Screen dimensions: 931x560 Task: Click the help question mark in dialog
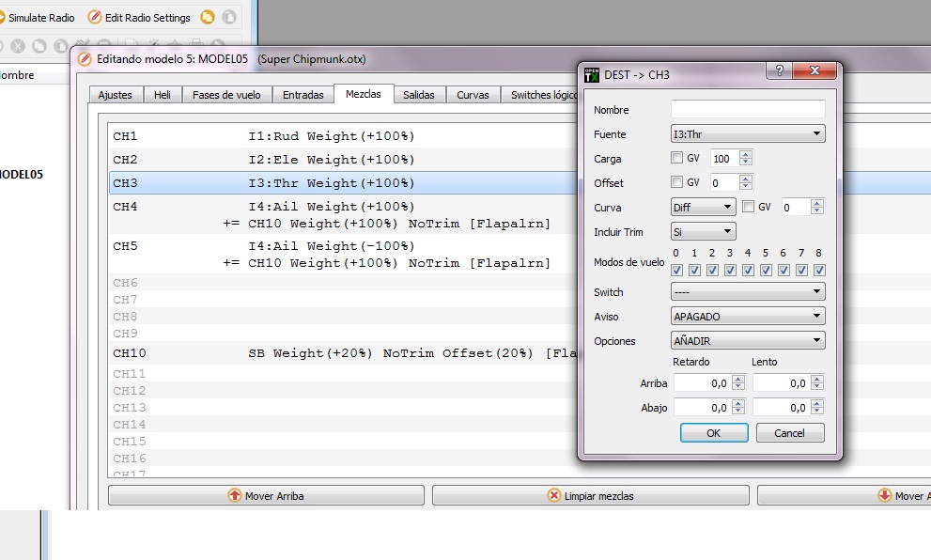tap(778, 72)
